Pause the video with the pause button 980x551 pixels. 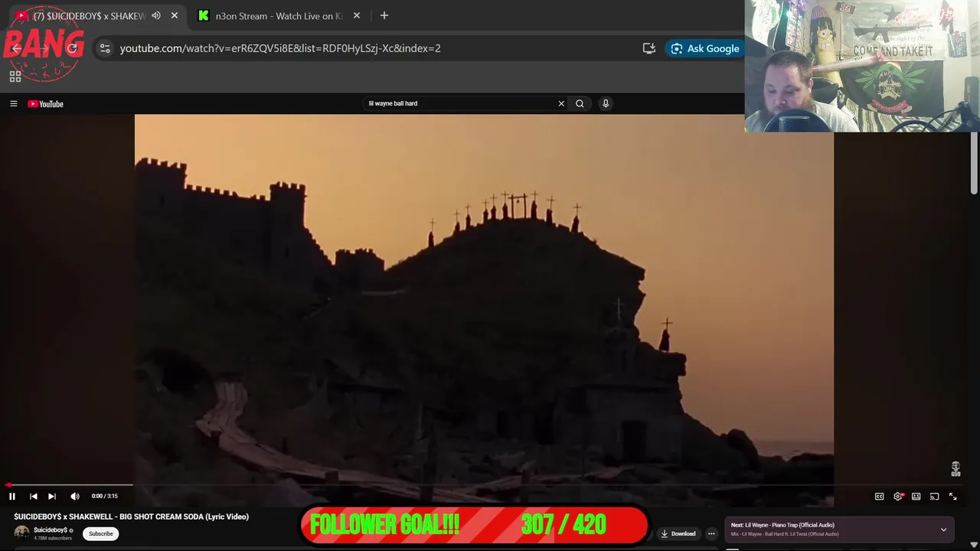pos(12,496)
